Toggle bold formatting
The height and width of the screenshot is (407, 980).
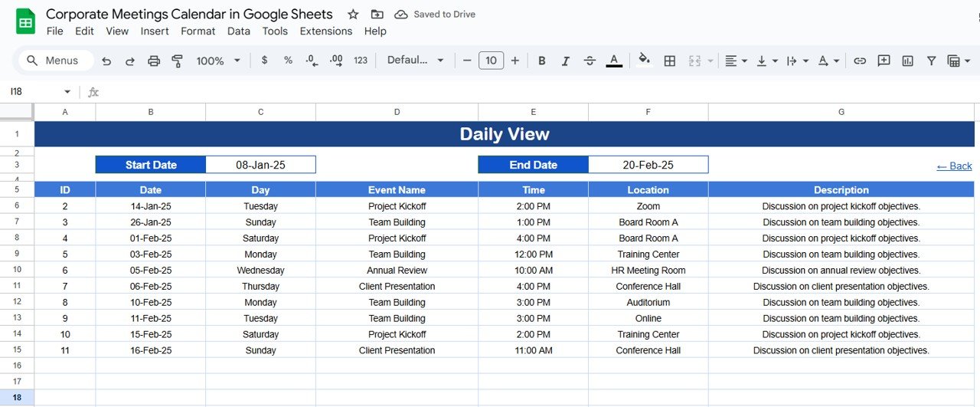pos(542,61)
